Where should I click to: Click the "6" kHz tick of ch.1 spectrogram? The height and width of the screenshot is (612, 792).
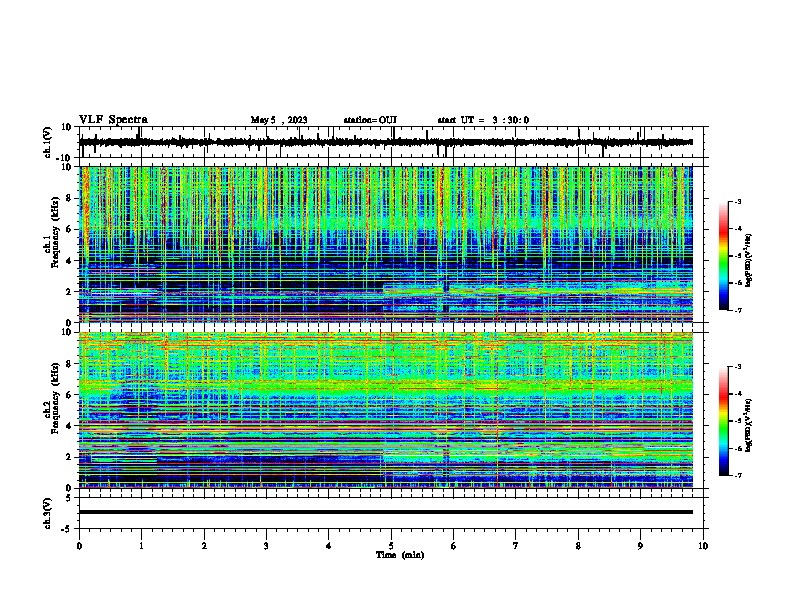tap(69, 229)
